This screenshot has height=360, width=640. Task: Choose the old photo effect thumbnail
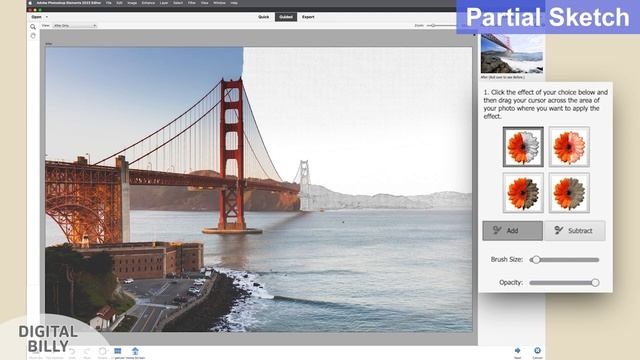click(x=569, y=193)
